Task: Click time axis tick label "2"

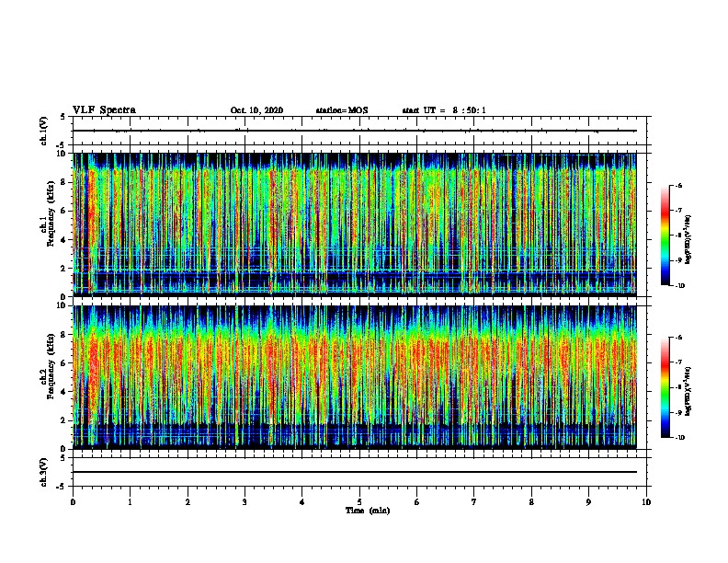Action: 188,502
